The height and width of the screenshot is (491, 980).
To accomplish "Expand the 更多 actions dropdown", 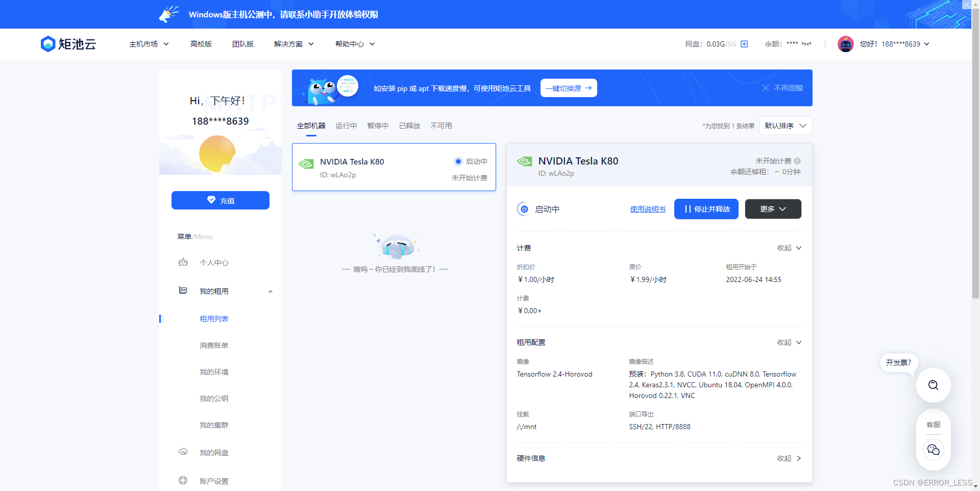I will pos(773,209).
